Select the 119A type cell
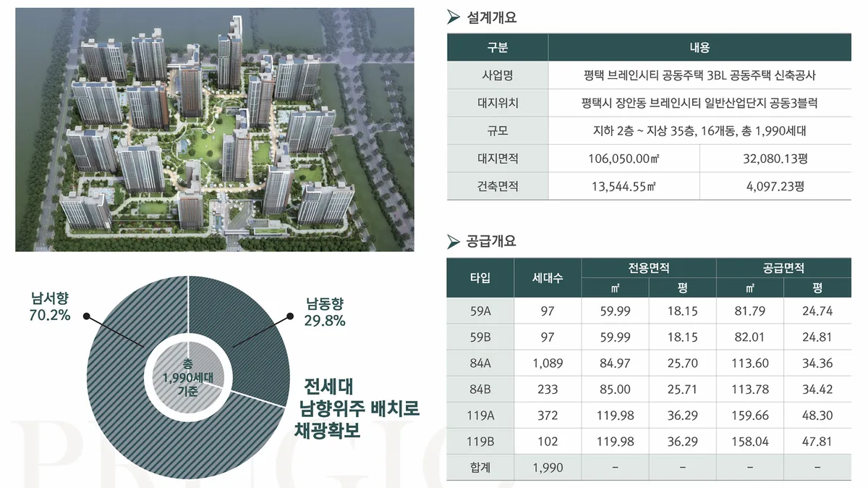Image resolution: width=868 pixels, height=488 pixels. click(x=480, y=415)
